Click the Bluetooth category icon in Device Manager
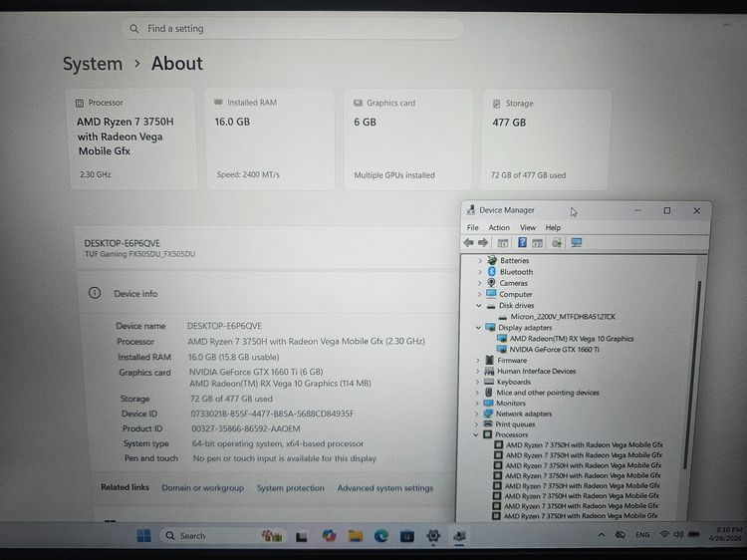 coord(492,271)
